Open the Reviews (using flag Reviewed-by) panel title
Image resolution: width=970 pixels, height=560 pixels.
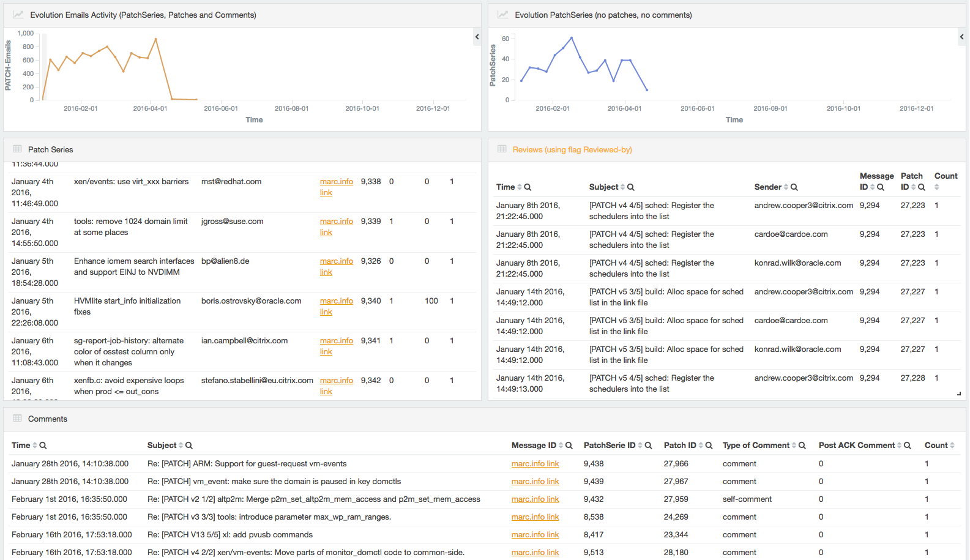[572, 150]
